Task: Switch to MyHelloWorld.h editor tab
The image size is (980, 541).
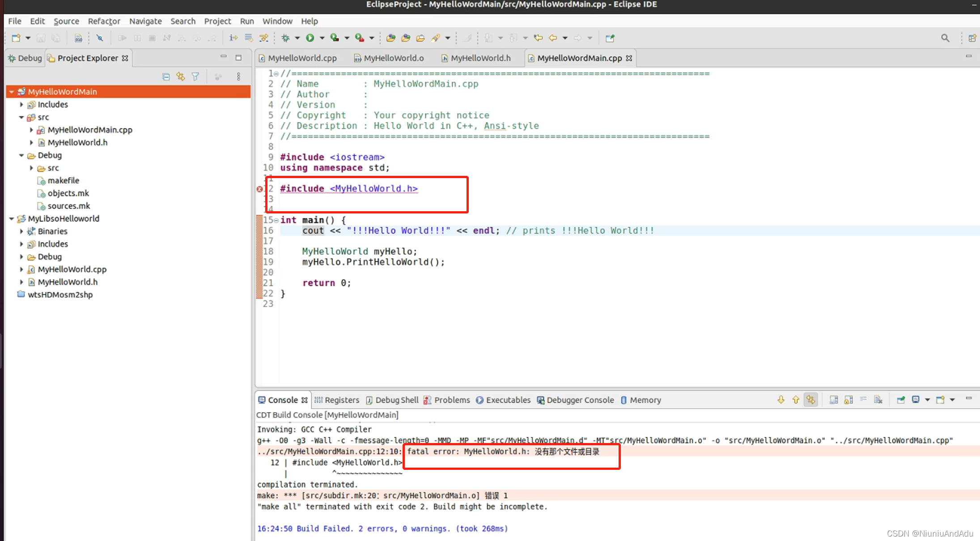Action: coord(476,58)
